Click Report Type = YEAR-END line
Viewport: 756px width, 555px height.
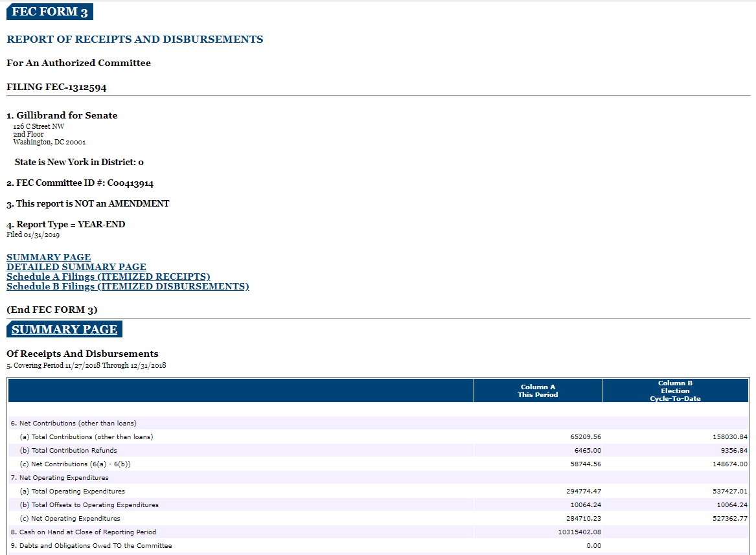(66, 224)
